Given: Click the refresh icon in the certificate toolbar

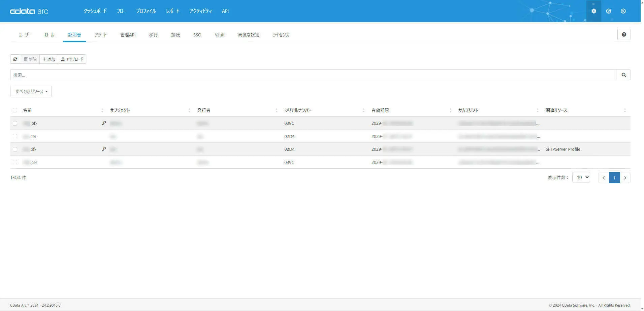Looking at the screenshot, I should point(15,59).
